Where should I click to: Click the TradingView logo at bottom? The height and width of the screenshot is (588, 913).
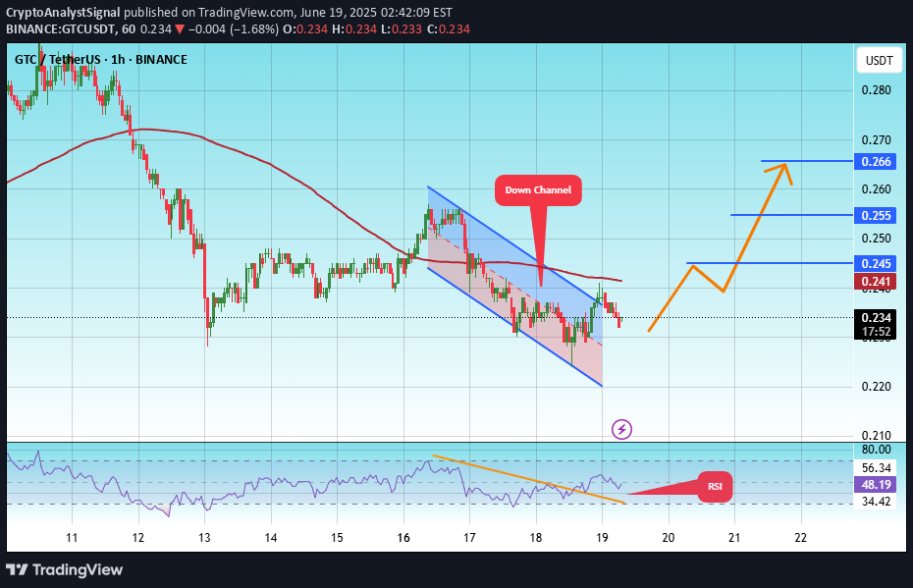point(65,569)
